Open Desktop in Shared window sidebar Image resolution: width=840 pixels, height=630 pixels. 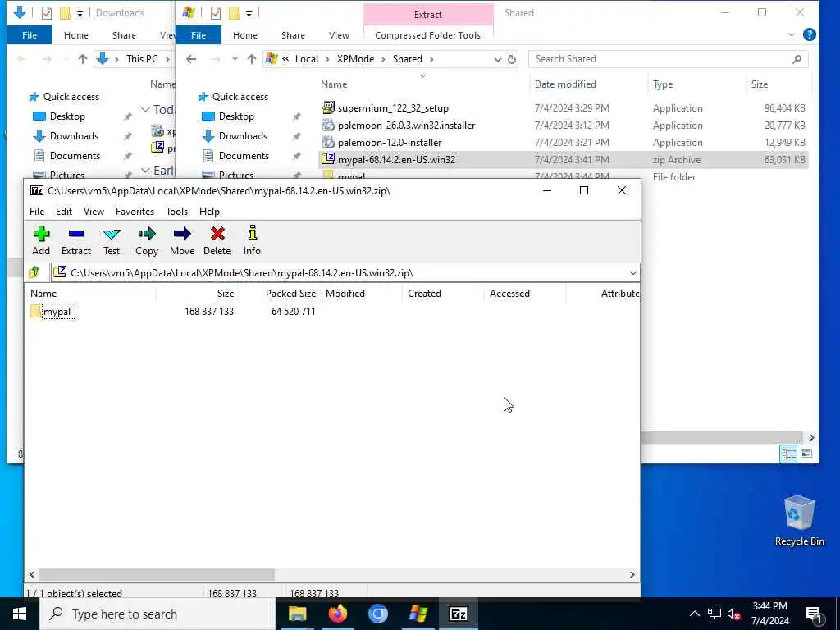tap(236, 116)
